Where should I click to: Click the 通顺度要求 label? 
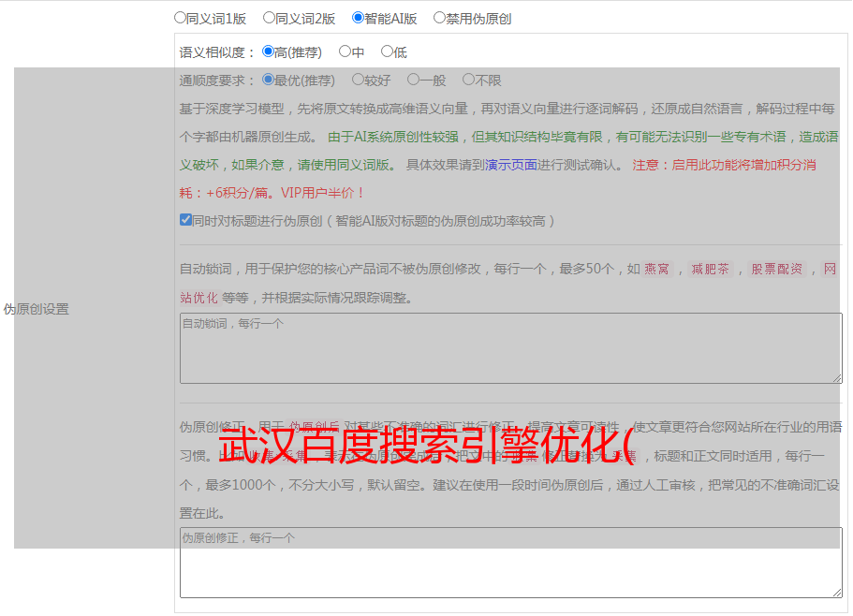217,81
